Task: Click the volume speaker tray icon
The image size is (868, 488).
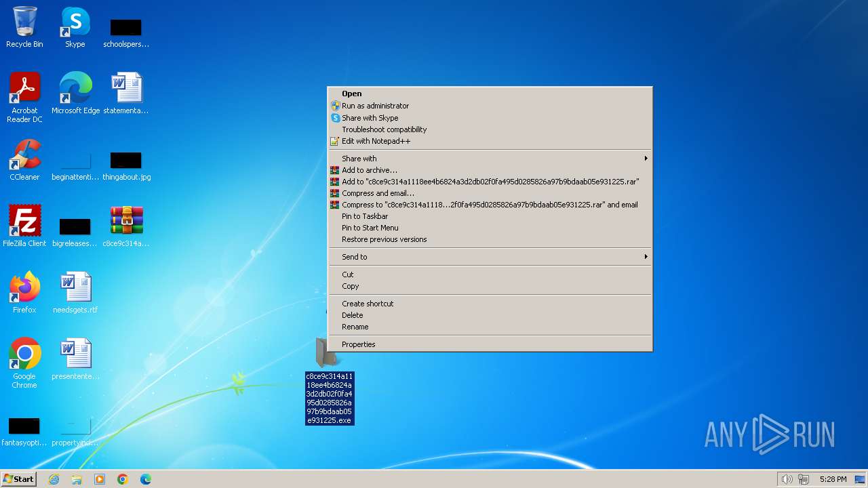Action: [787, 479]
